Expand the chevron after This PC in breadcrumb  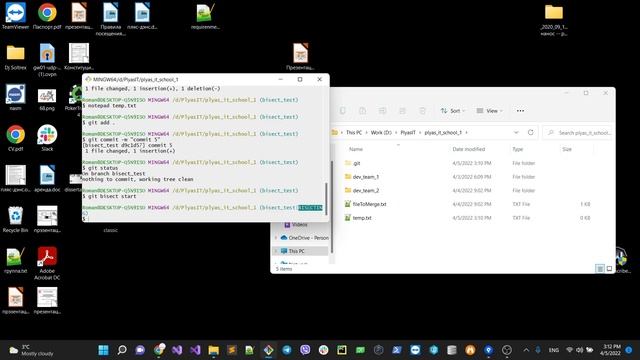(x=366, y=132)
